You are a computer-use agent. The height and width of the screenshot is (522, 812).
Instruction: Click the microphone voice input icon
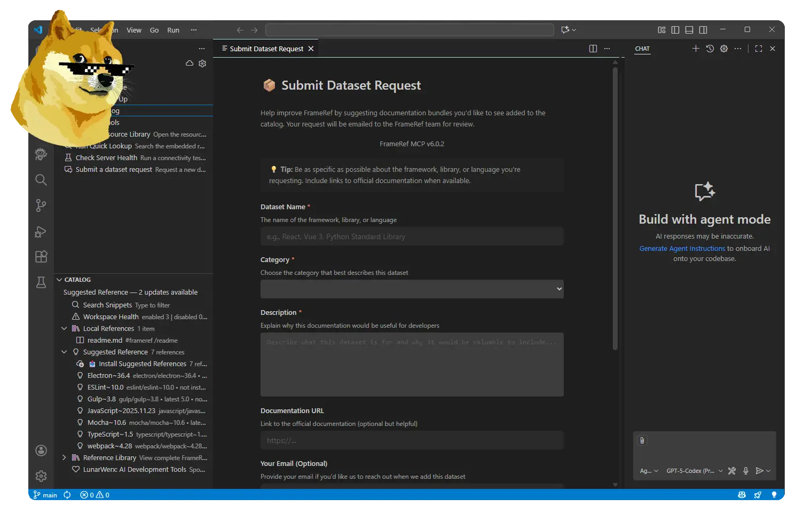tap(745, 471)
